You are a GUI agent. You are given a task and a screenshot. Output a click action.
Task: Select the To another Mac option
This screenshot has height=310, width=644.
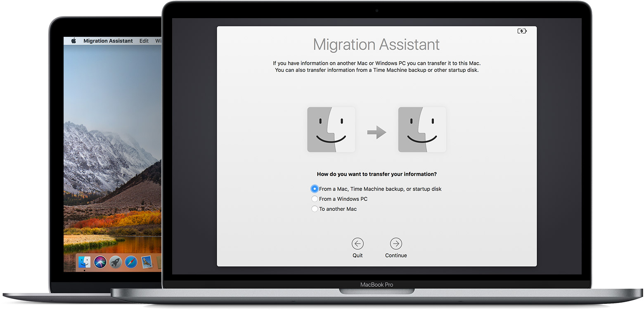[x=315, y=209]
